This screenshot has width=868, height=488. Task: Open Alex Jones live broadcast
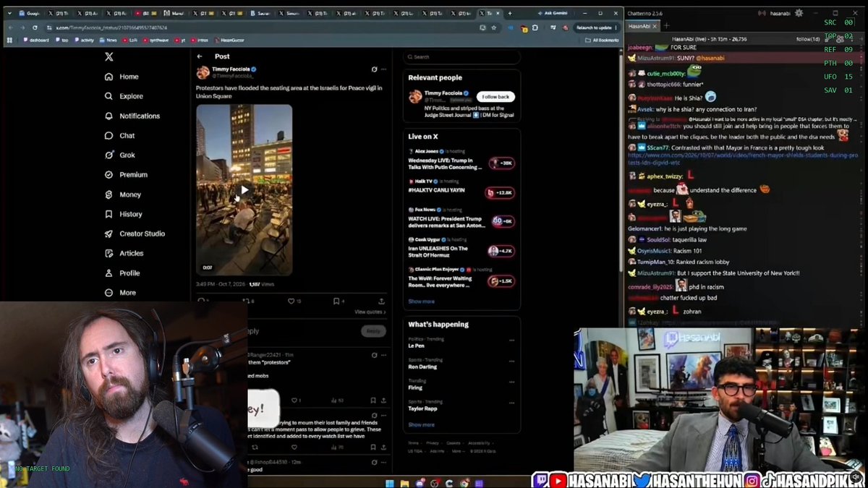point(461,160)
